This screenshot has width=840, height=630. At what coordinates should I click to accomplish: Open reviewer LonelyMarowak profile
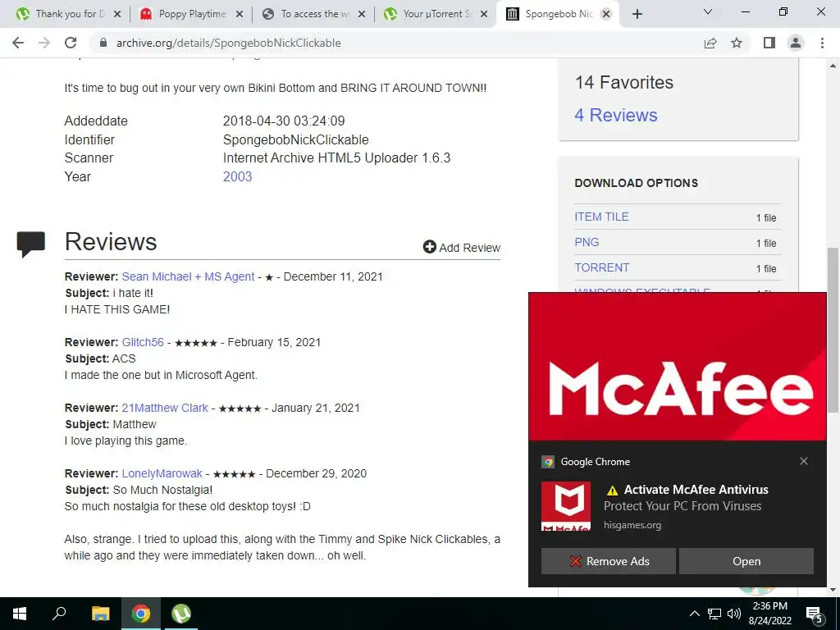click(162, 473)
